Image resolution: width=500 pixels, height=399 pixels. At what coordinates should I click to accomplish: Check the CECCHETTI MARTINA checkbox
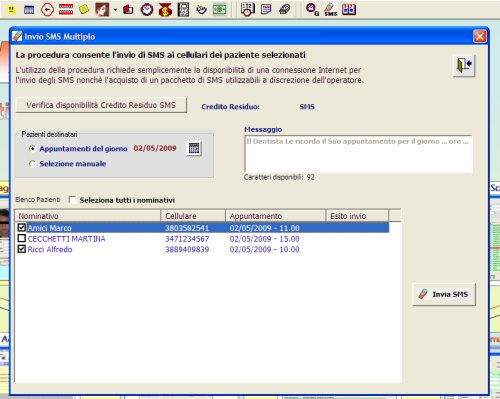(x=22, y=238)
